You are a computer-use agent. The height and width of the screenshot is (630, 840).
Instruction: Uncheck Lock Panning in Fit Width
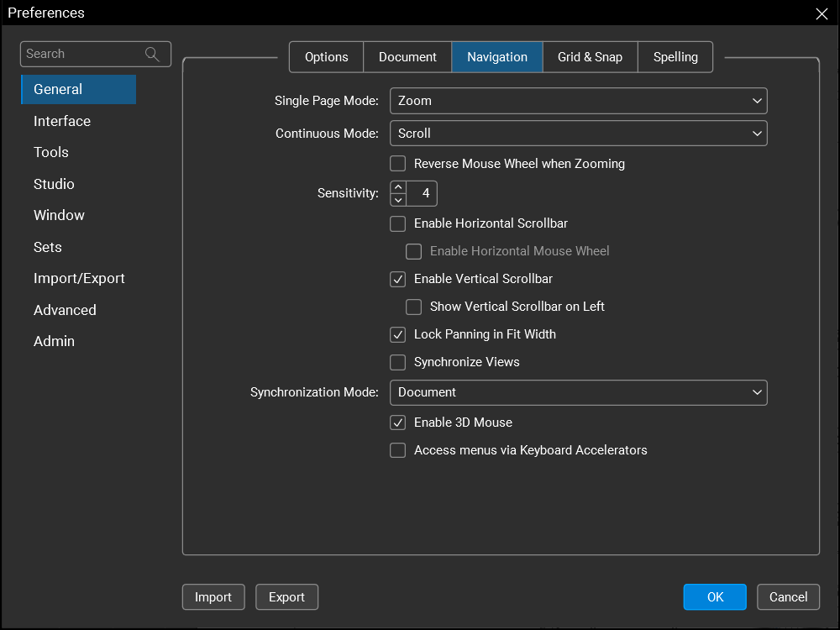click(x=398, y=334)
